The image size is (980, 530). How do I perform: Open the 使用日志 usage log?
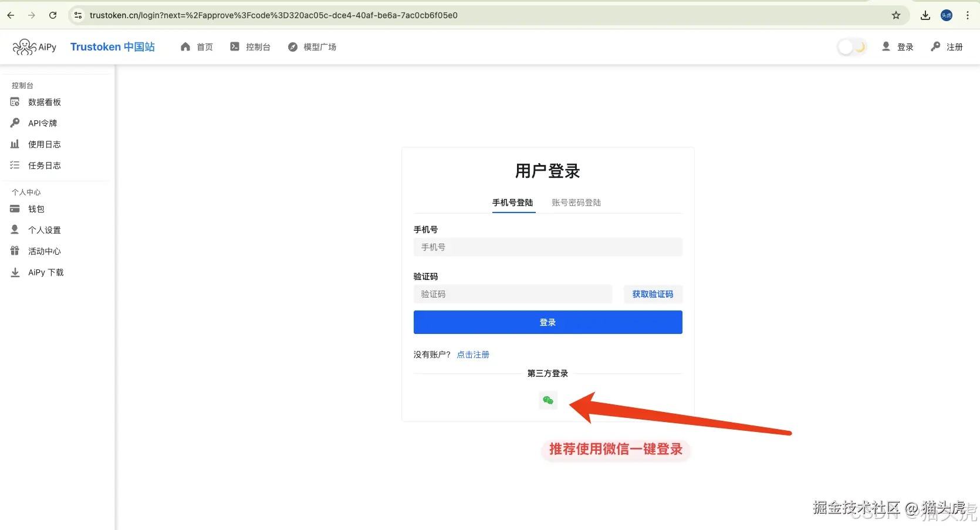[x=44, y=144]
